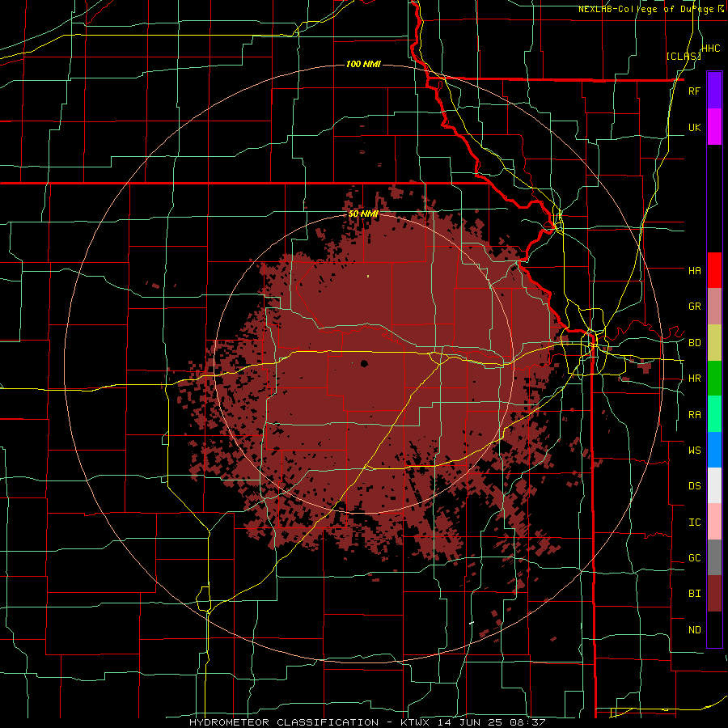
Task: Click the HYDROMETEOR CLASSIFICATION title text
Action: pos(284,722)
